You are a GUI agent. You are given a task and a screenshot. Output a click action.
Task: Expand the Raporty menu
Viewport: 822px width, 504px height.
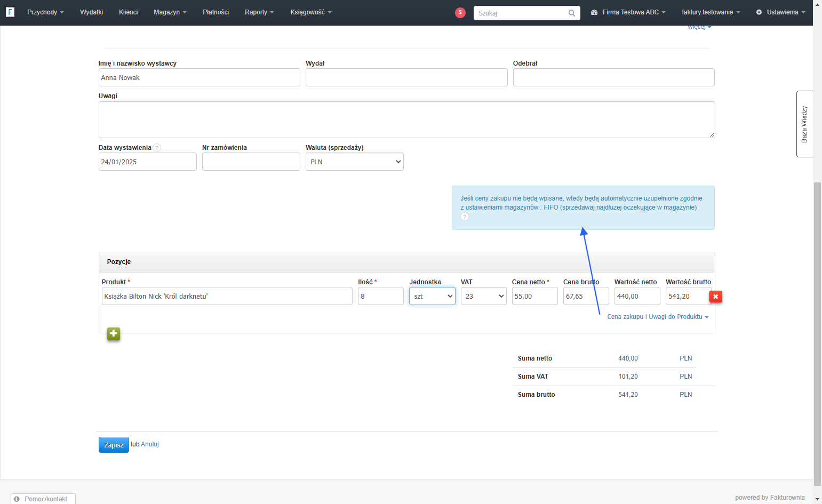point(259,12)
